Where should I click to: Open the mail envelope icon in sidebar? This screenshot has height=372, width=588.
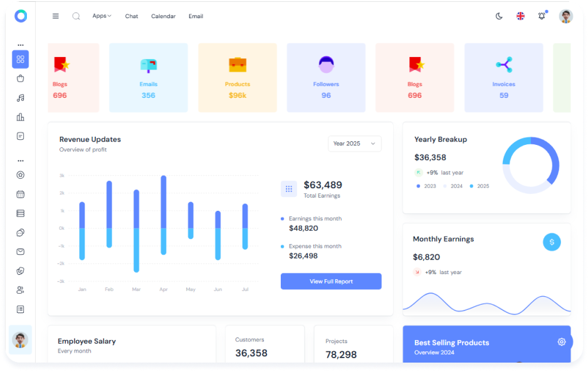pos(21,252)
